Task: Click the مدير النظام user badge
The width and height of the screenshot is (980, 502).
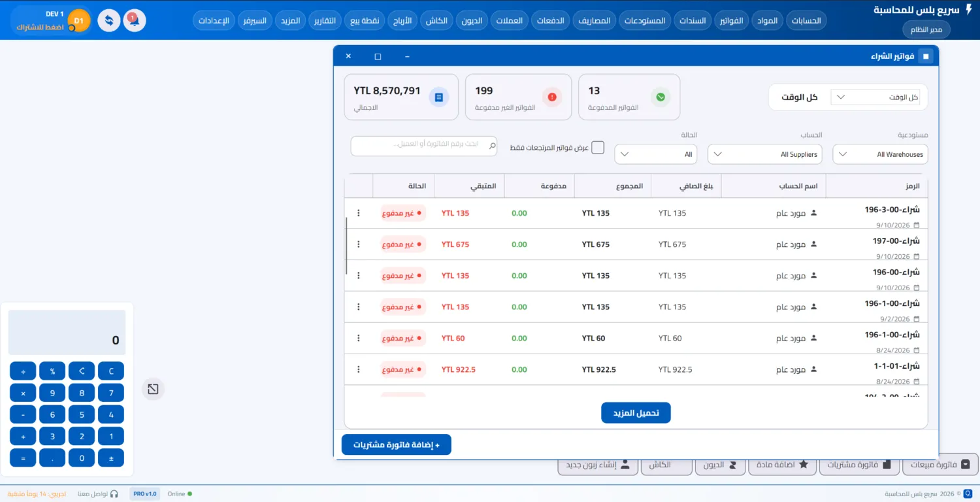Action: pyautogui.click(x=926, y=29)
